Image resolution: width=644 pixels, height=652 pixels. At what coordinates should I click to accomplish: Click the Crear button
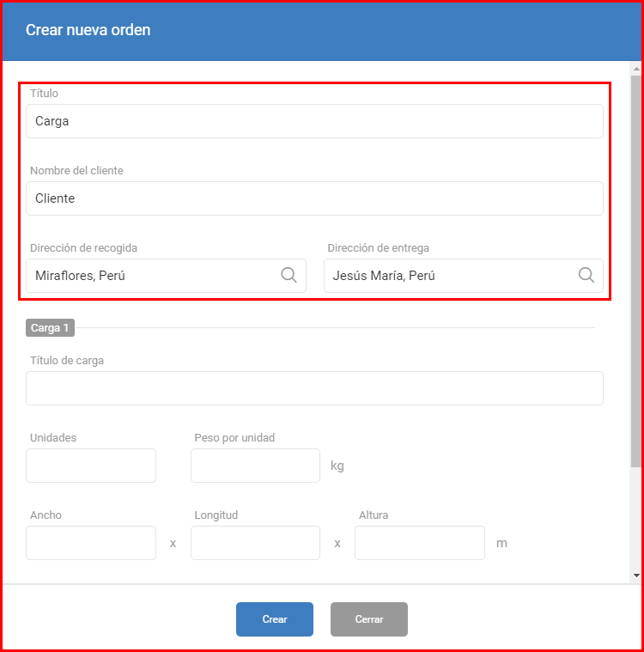click(x=275, y=619)
